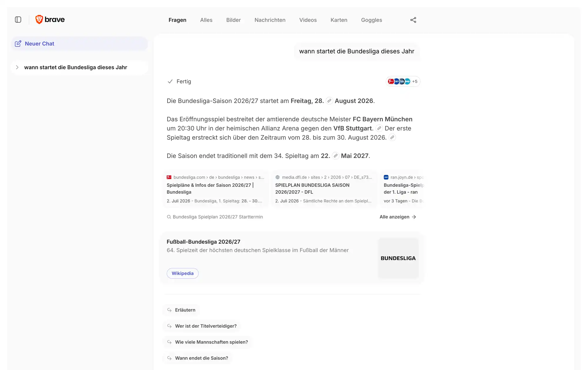Ask 'Wer ist der Titelverteidiger?'
The height and width of the screenshot is (370, 588).
[x=202, y=326]
